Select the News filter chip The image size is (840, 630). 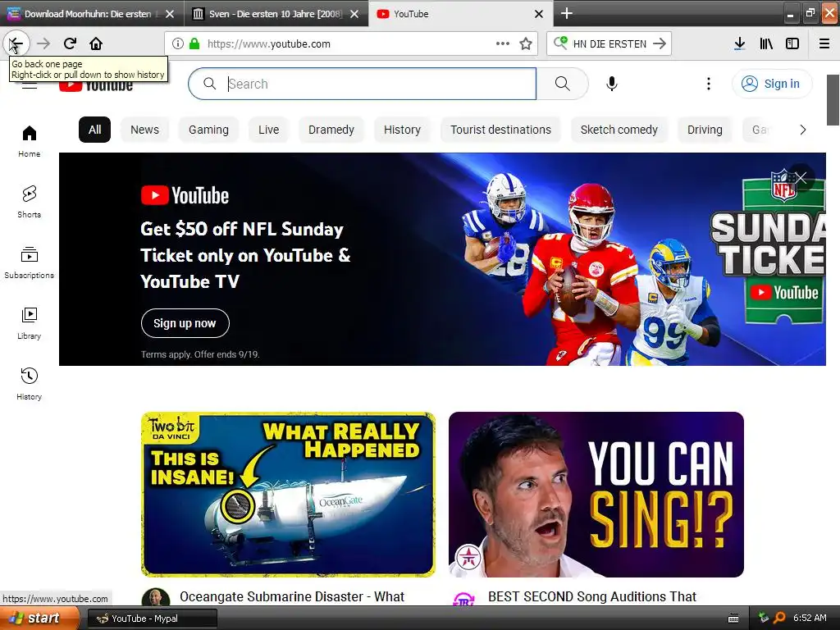tap(144, 130)
